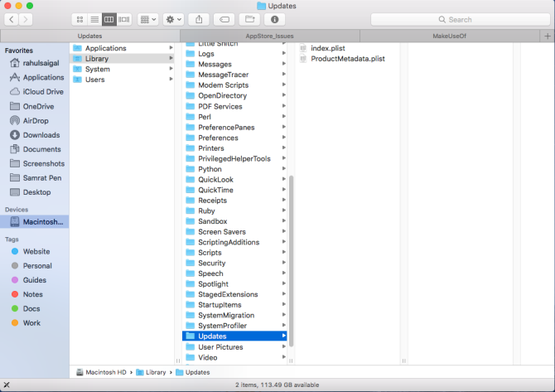Select the Screen Savers folder
Screen dimensions: 555x392
pos(234,231)
